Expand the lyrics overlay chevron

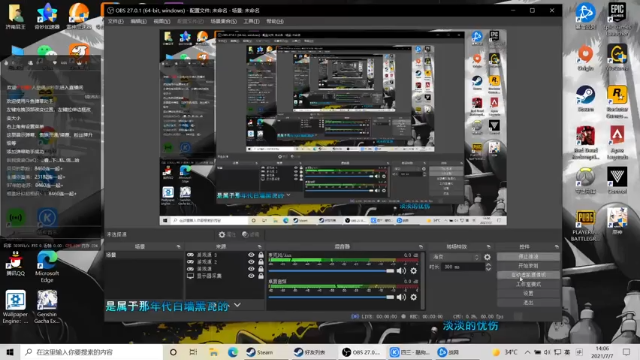[237, 305]
